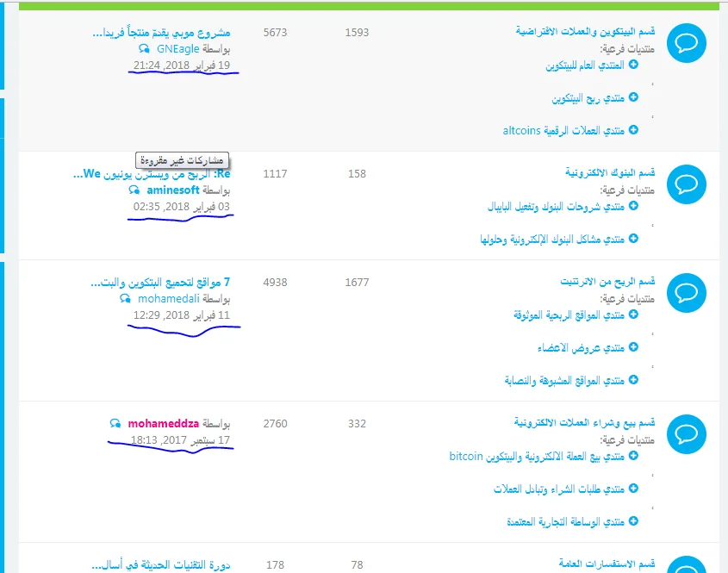Screen dimensions: 728x573
Task: Click the plus icon beside منتدي ربح البيتكوين
Action: [x=634, y=97]
